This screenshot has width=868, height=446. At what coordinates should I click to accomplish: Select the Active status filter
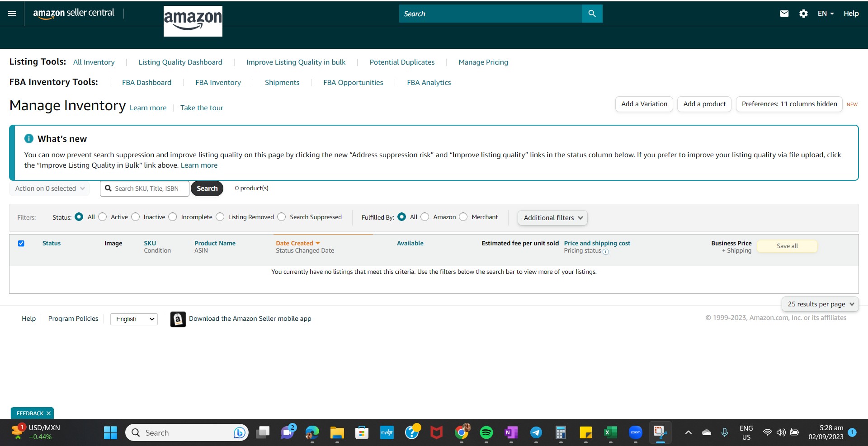point(103,217)
